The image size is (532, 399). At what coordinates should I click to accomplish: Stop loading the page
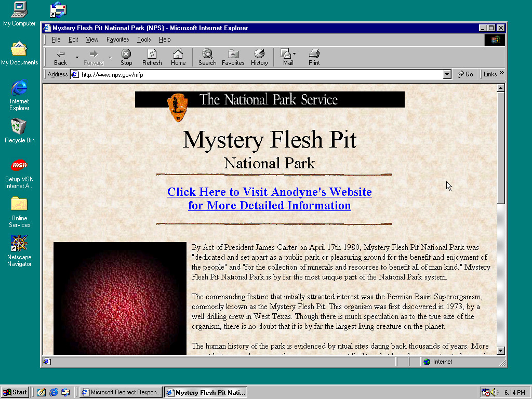(x=126, y=57)
